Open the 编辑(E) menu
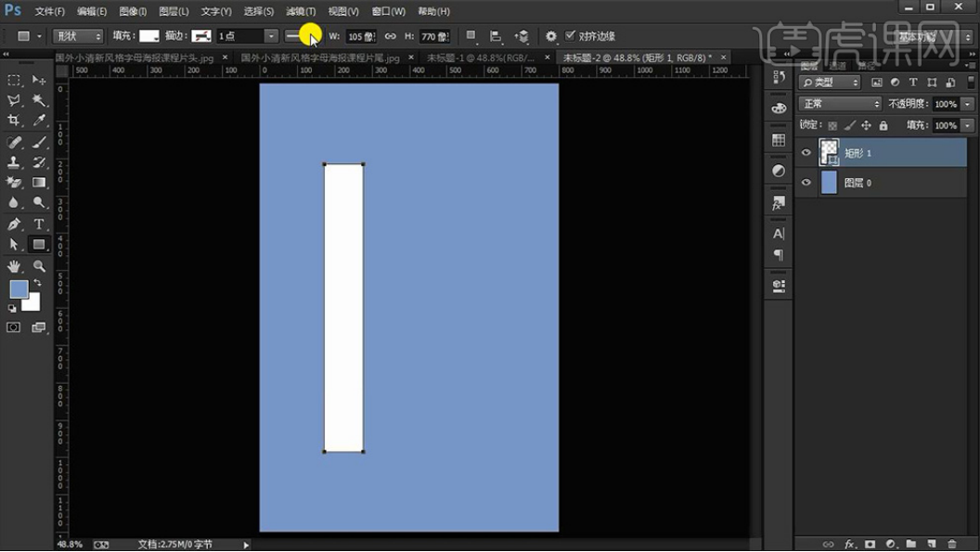The height and width of the screenshot is (552, 980). (x=92, y=11)
